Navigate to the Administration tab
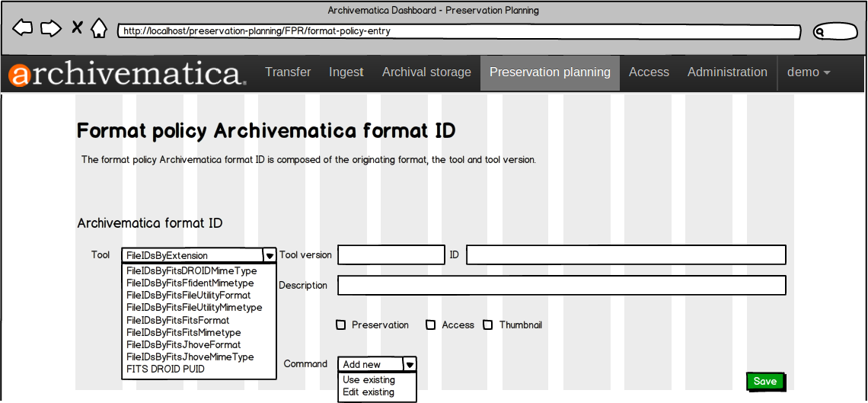868x403 pixels. (727, 72)
